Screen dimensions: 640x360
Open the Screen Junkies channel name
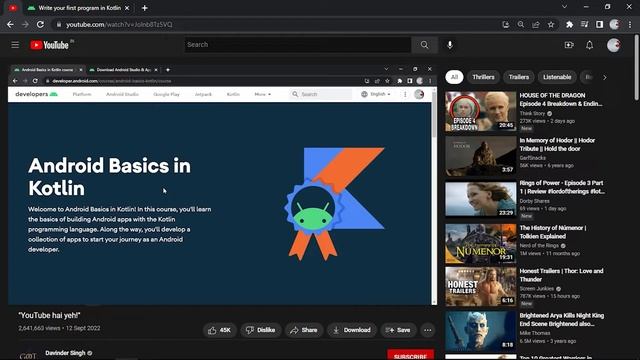[537, 289]
